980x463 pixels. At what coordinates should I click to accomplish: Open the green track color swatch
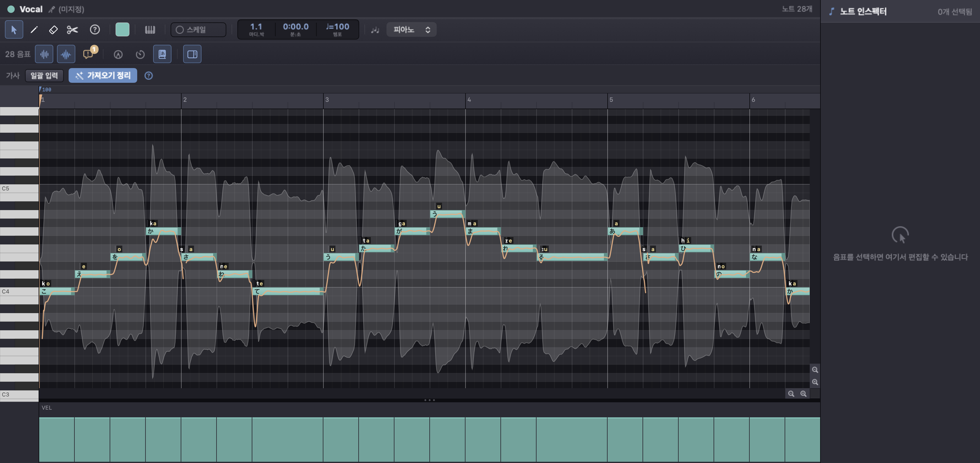(x=122, y=30)
